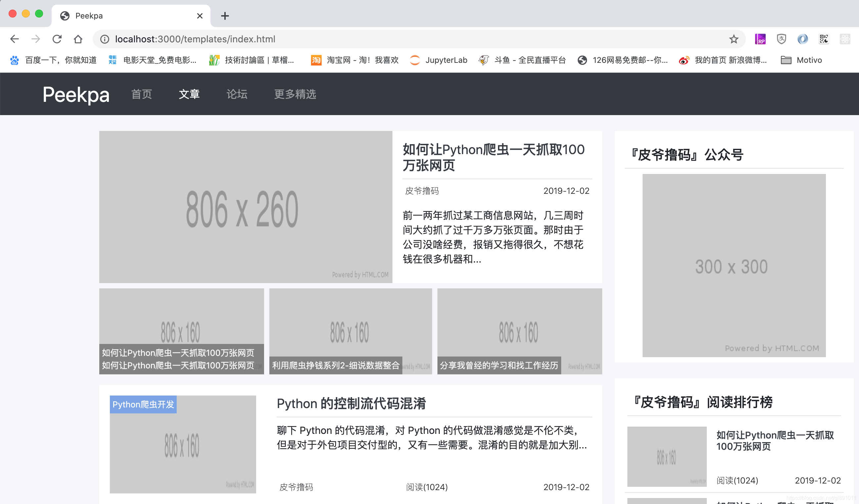
Task: Click the QR code extension icon
Action: (x=824, y=39)
